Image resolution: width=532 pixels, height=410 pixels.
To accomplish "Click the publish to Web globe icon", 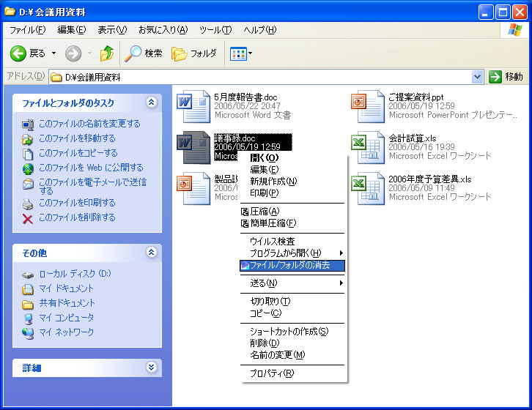I will click(28, 168).
